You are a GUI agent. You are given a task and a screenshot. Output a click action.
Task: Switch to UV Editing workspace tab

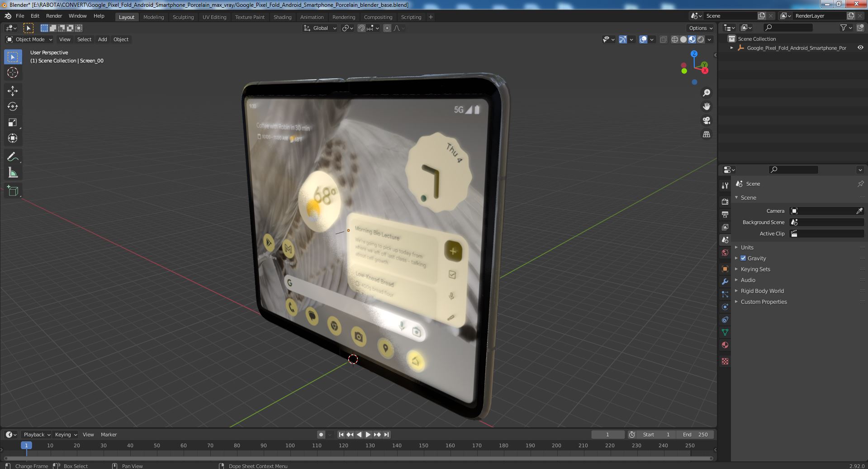click(214, 17)
